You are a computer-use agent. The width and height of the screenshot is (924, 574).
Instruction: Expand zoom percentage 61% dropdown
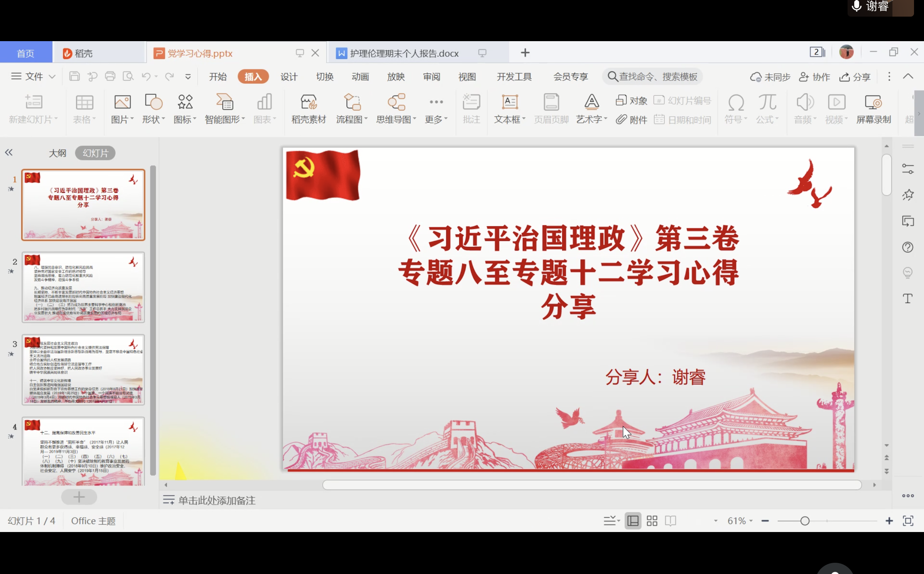pos(740,521)
